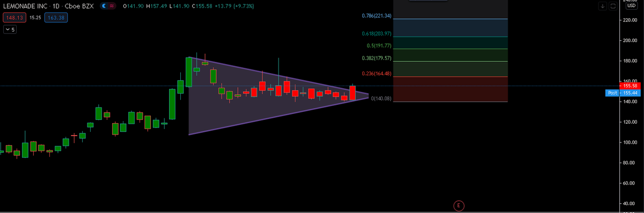Click the open value O141.90
Image resolution: width=644 pixels, height=213 pixels.
pos(133,6)
